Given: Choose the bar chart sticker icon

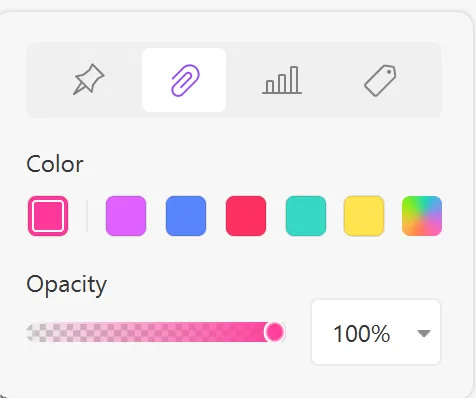Looking at the screenshot, I should click(x=282, y=80).
